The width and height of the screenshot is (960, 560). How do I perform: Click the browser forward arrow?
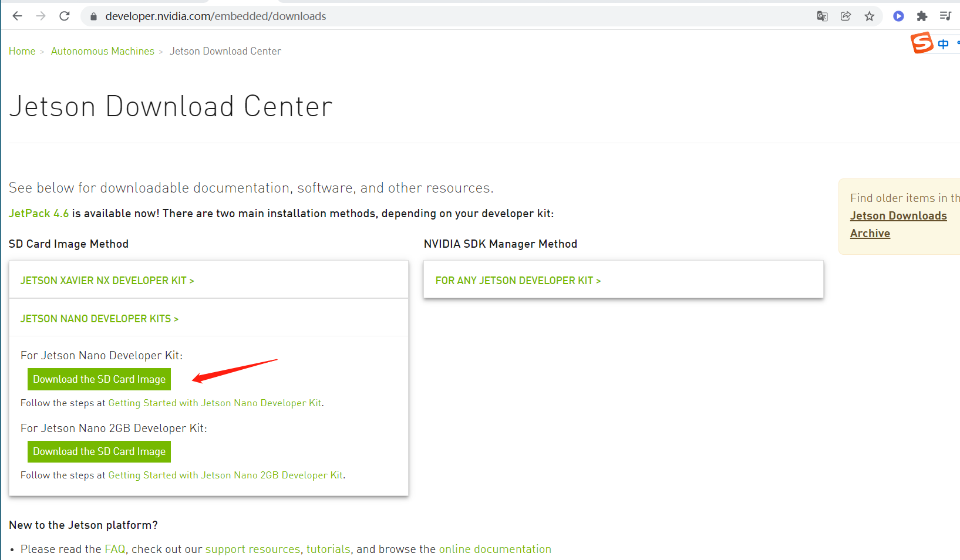pos(41,16)
